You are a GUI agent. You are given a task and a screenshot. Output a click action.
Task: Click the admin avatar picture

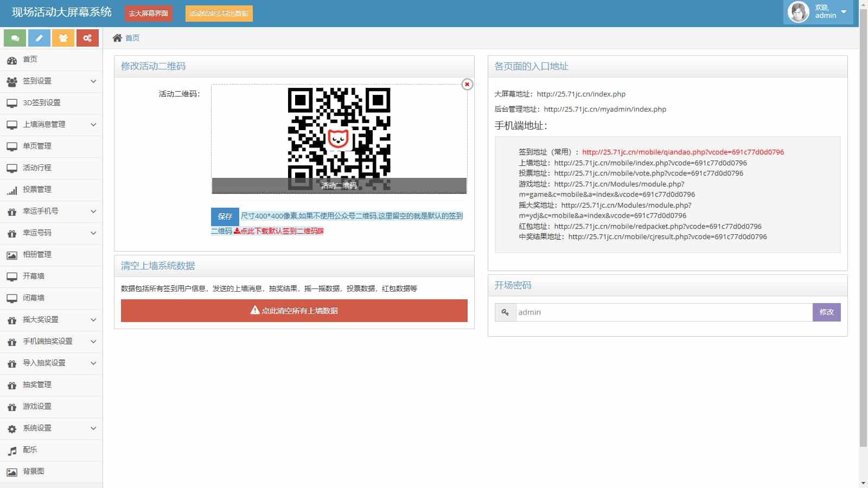798,12
